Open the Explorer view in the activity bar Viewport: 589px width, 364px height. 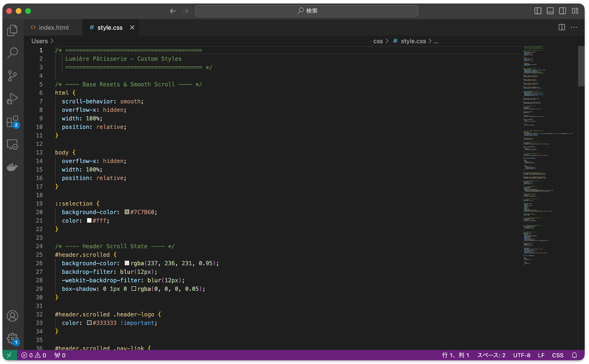pyautogui.click(x=12, y=31)
